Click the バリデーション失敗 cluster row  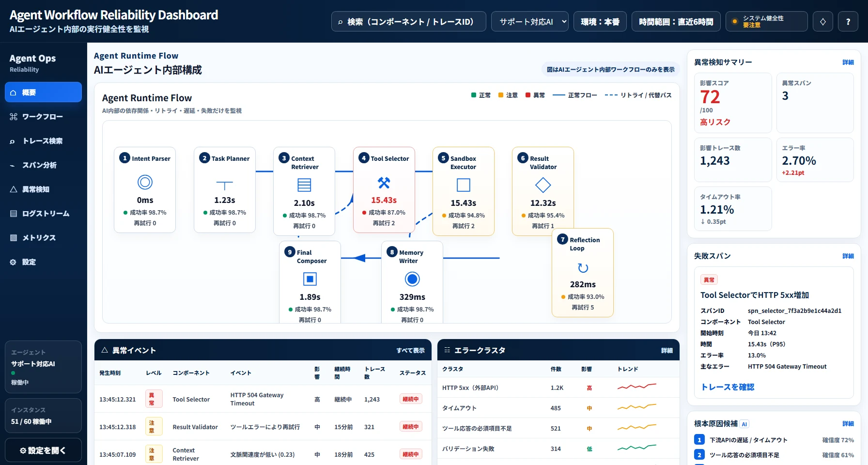558,449
